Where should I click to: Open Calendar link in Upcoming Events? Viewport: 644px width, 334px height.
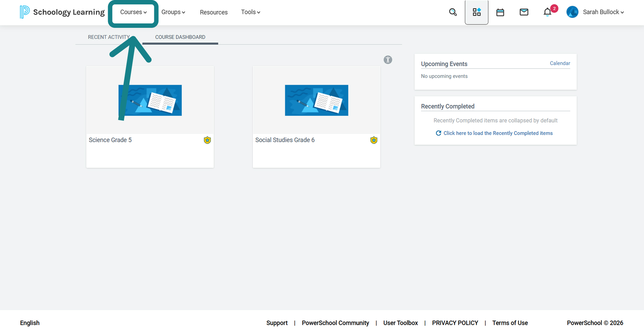(x=560, y=63)
